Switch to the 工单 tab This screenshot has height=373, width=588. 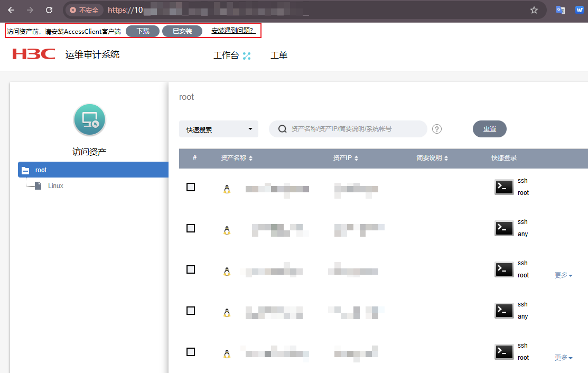(x=279, y=55)
